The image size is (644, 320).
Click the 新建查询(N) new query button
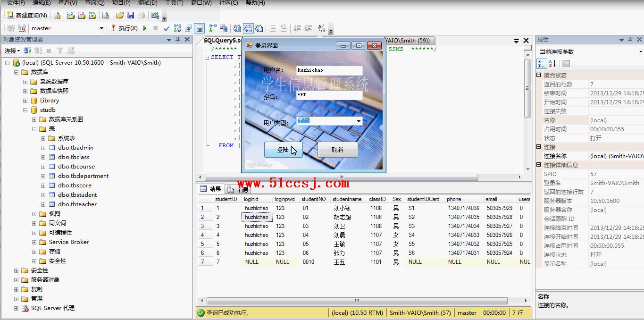point(27,15)
